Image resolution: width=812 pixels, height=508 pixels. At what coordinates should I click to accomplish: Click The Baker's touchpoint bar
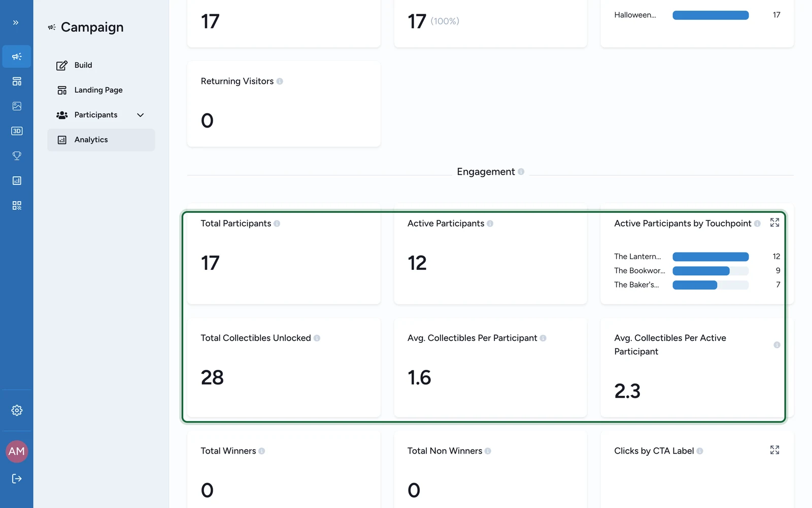click(x=710, y=285)
